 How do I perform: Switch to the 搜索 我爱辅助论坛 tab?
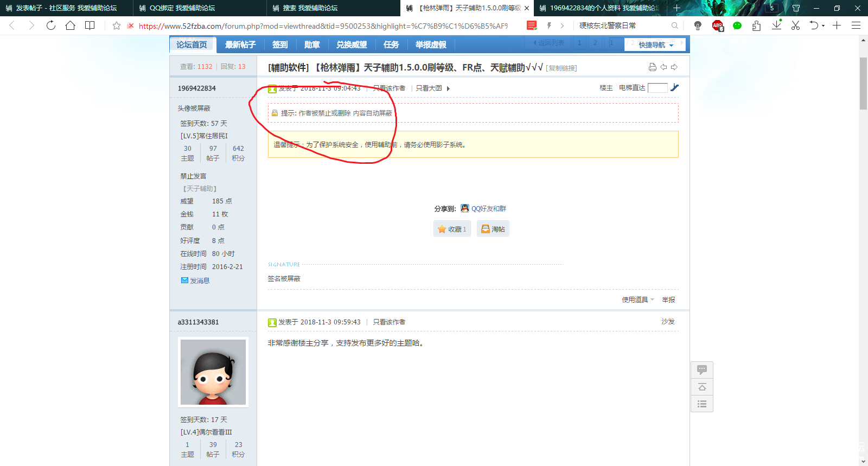pos(310,8)
